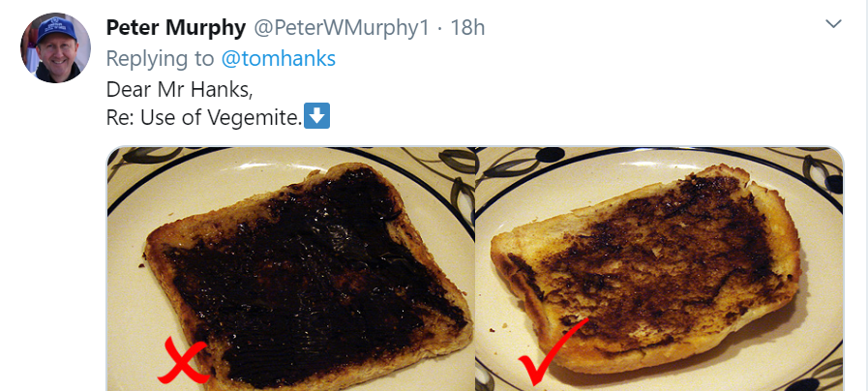868x391 pixels.
Task: Open Peter Murphy's profile avatar
Action: click(x=55, y=47)
